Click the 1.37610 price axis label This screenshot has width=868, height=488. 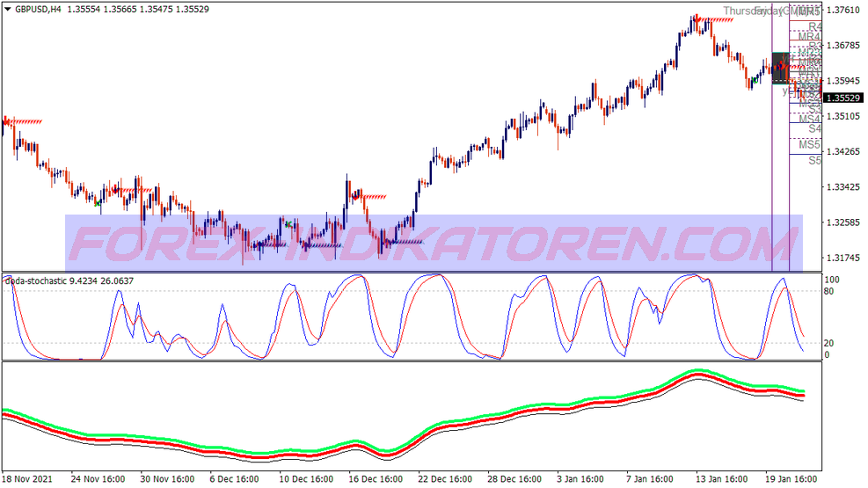[843, 10]
